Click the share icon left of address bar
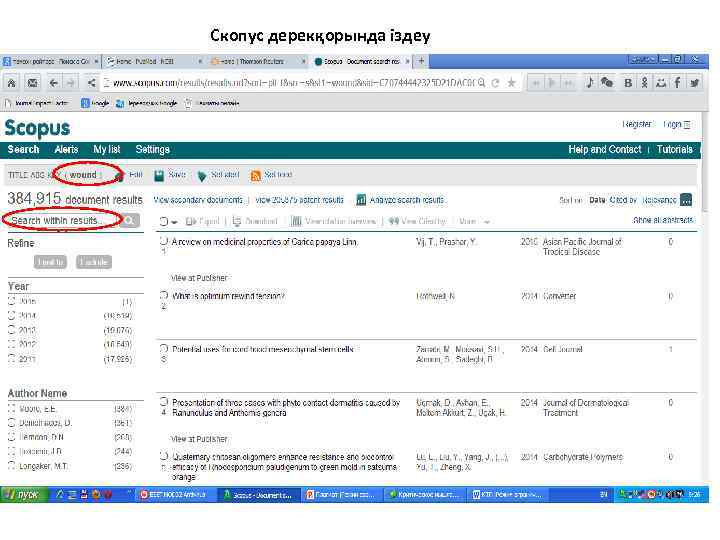The width and height of the screenshot is (720, 540). (x=91, y=83)
